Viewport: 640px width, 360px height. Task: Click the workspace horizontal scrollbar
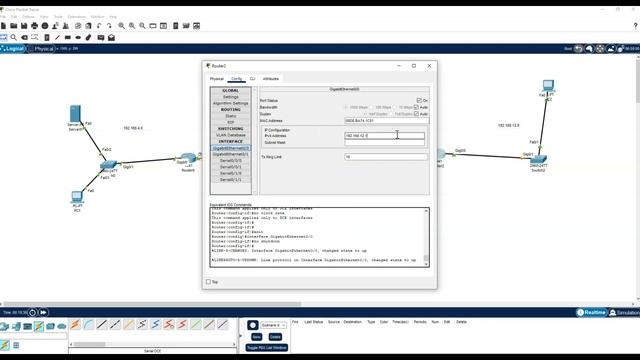pyautogui.click(x=152, y=304)
